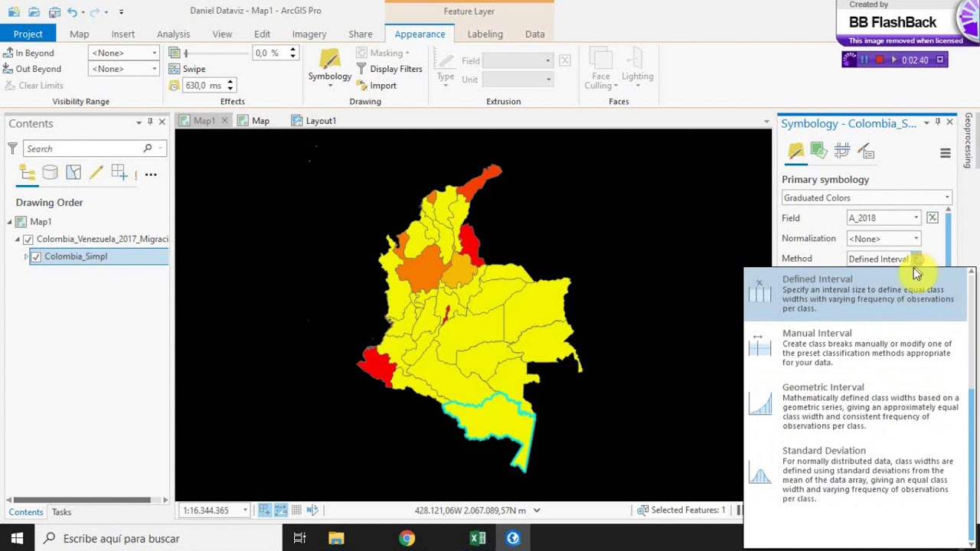Expand Colombia_Simpl layer tree arrow

(26, 256)
